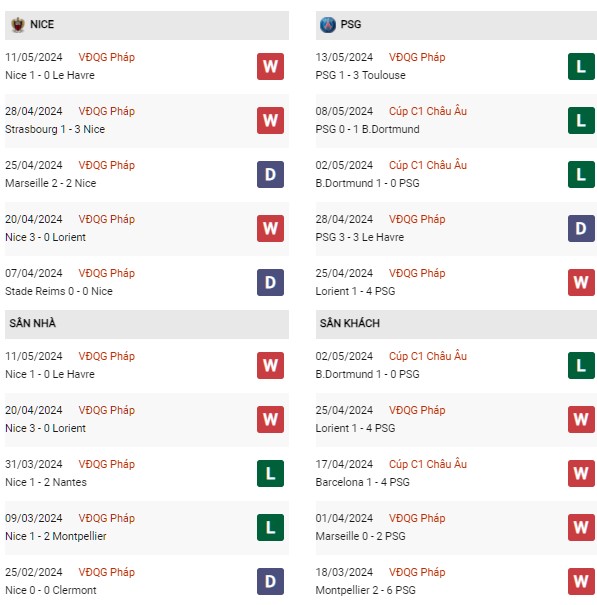Click W badge for Nice 1-0 Le Havre on 11/05/2024 in the top list

(x=270, y=66)
